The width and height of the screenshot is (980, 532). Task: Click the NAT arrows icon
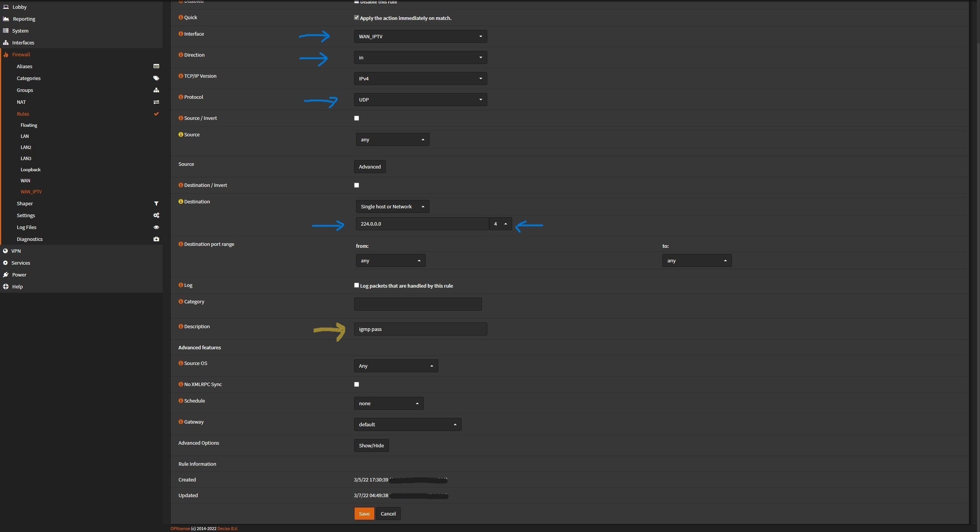pyautogui.click(x=156, y=102)
